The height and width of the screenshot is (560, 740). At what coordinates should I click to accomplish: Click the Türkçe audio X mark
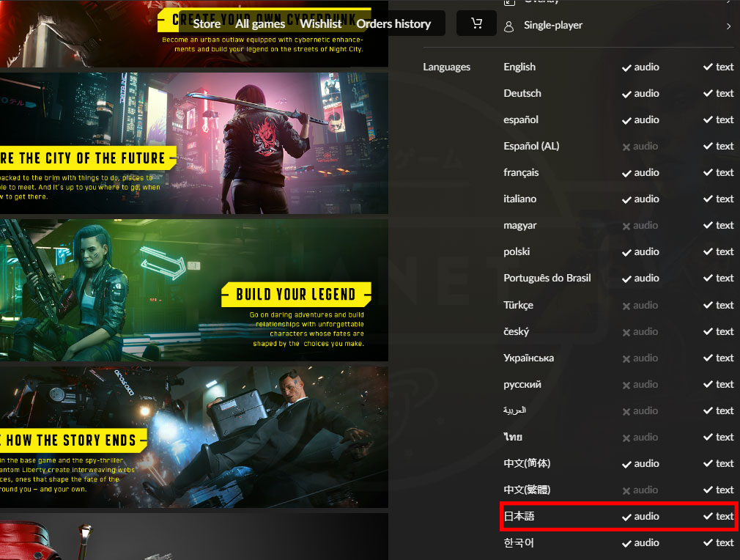pos(626,306)
